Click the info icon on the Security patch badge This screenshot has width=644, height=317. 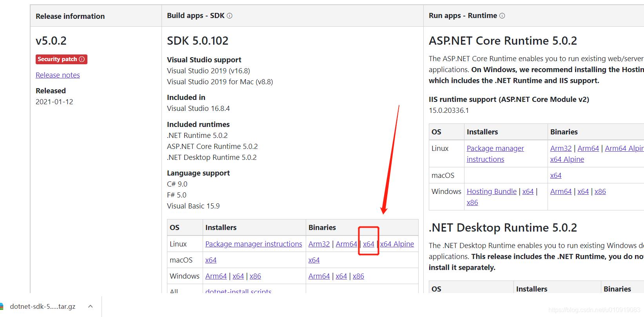82,59
